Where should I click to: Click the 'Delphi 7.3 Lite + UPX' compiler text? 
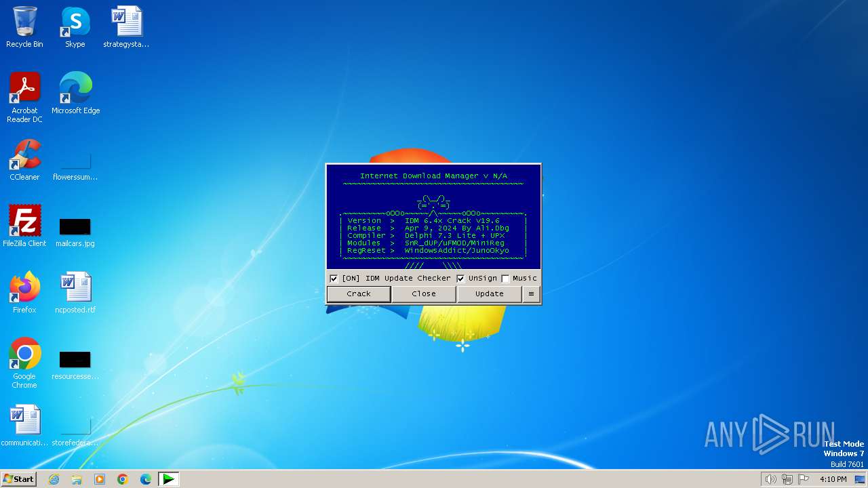[x=454, y=235]
